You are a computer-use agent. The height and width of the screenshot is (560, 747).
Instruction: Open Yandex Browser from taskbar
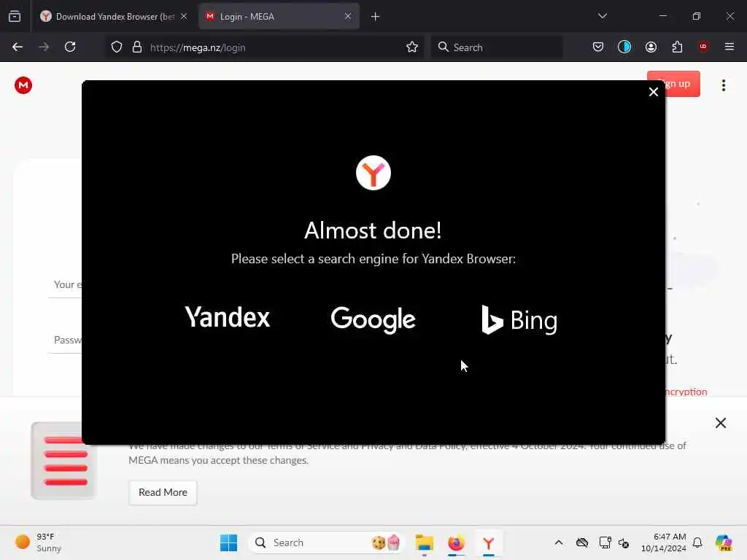click(488, 542)
